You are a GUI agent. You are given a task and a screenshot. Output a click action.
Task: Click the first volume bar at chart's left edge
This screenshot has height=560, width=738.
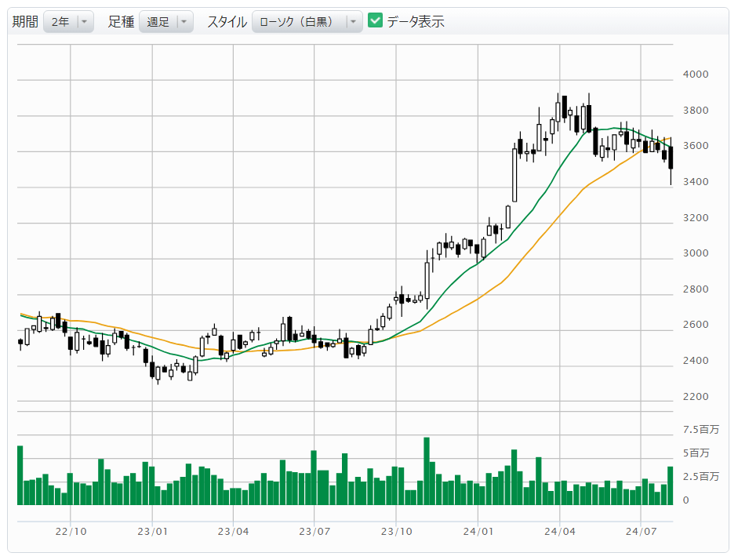[20, 475]
